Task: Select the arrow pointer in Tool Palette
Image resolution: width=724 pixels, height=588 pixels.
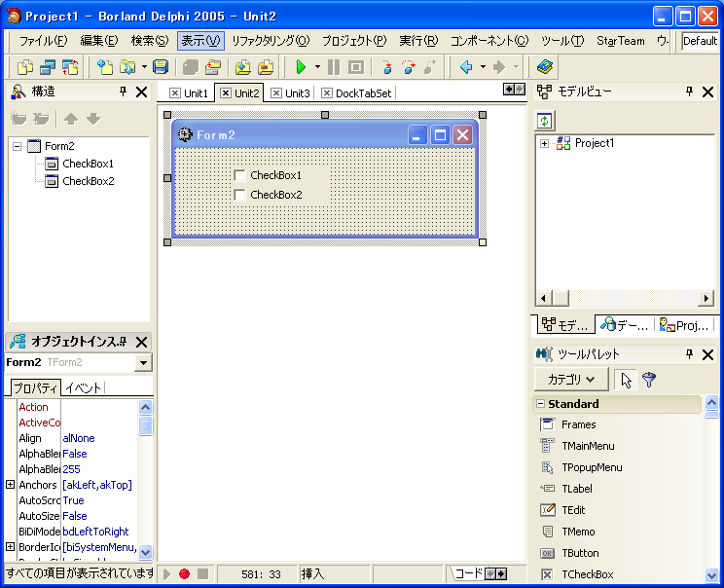Action: [x=626, y=380]
